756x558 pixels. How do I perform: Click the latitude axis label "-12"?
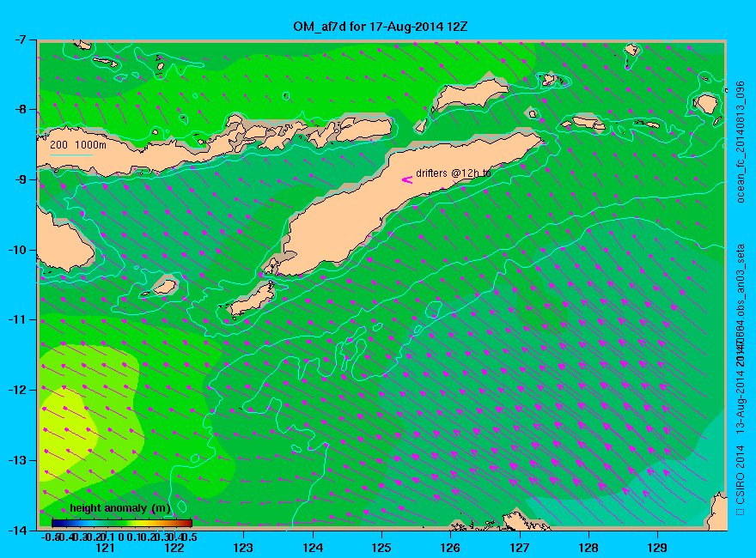point(17,390)
